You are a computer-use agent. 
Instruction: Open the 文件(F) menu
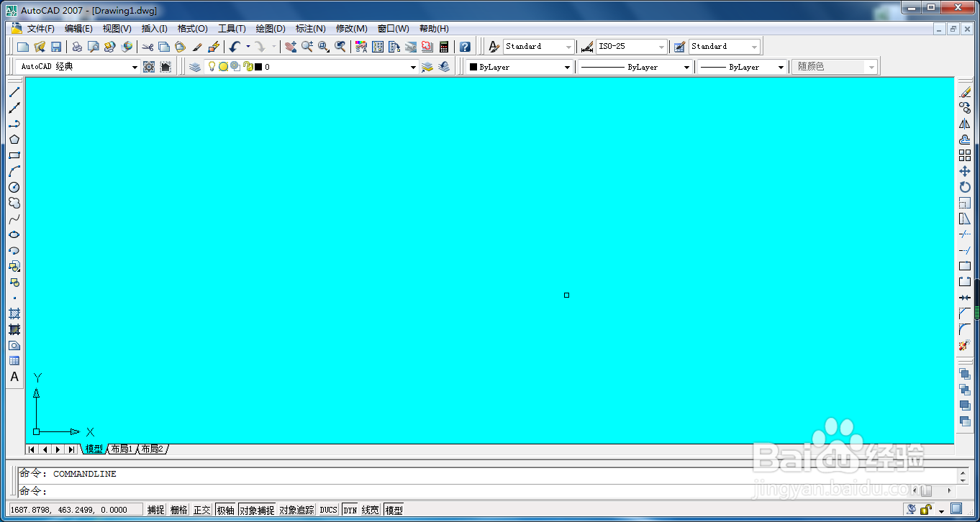[41, 29]
